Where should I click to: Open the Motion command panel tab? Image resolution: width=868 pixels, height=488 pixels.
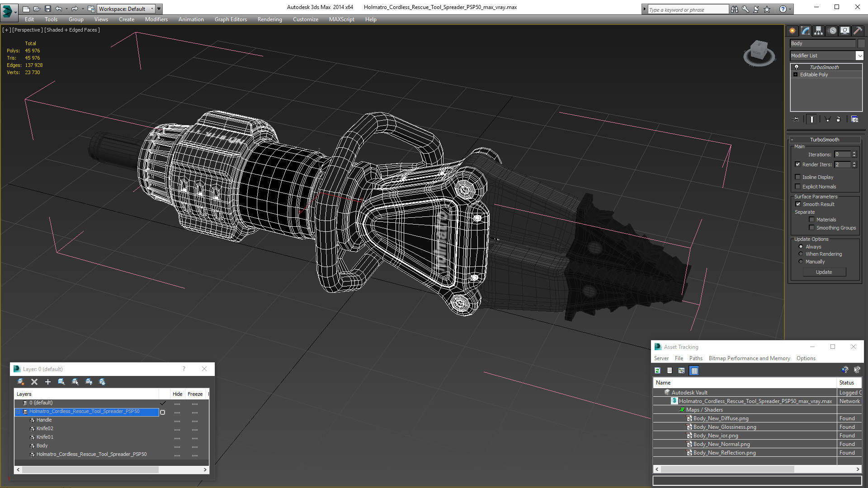click(x=832, y=31)
